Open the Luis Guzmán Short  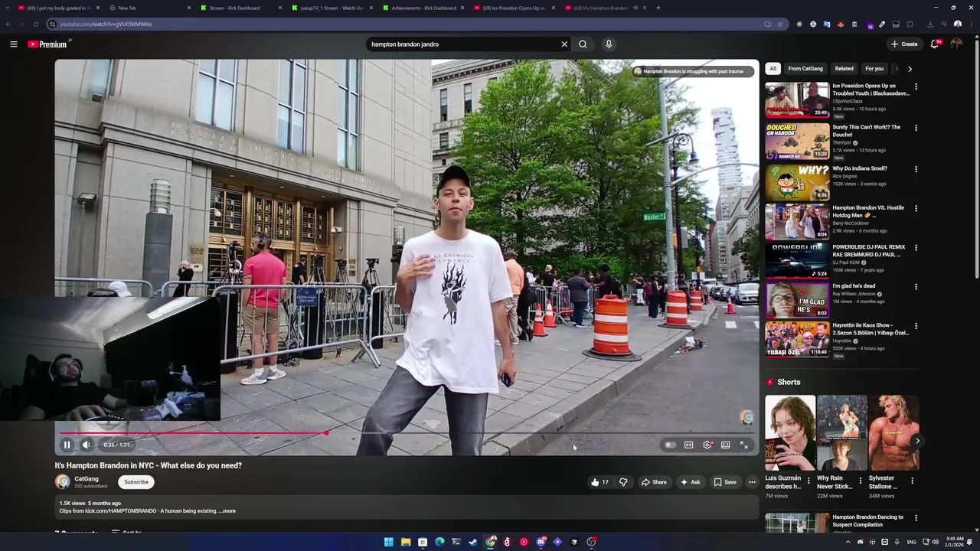point(790,432)
